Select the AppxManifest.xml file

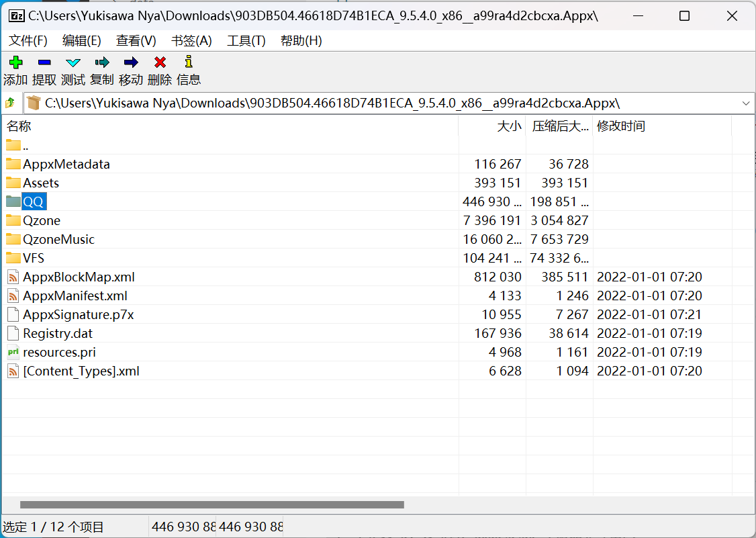75,296
